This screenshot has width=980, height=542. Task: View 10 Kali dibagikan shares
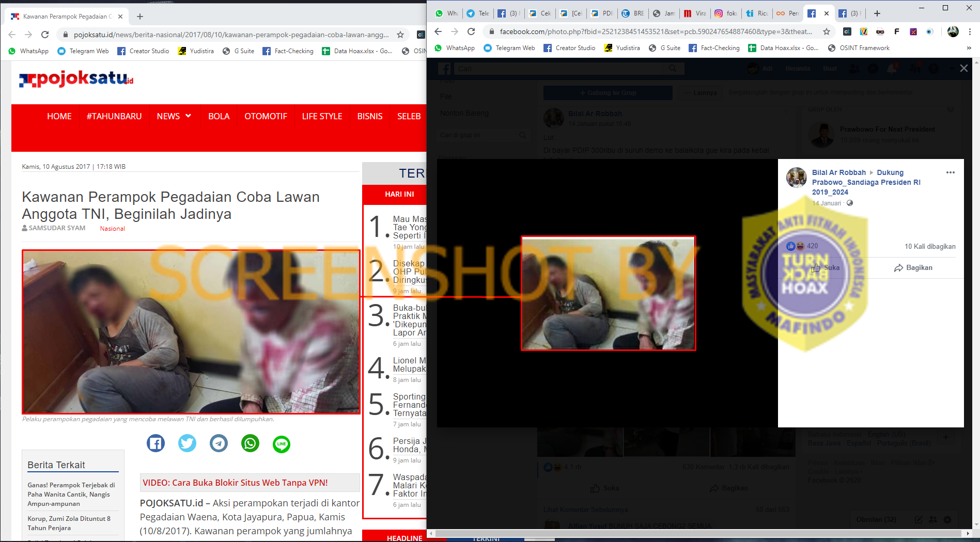point(930,246)
